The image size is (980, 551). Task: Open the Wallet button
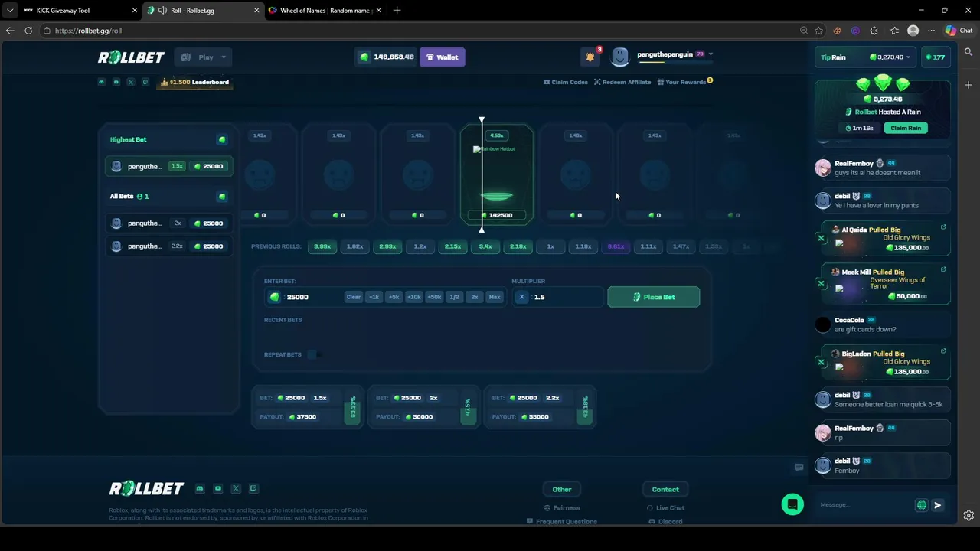(x=442, y=57)
